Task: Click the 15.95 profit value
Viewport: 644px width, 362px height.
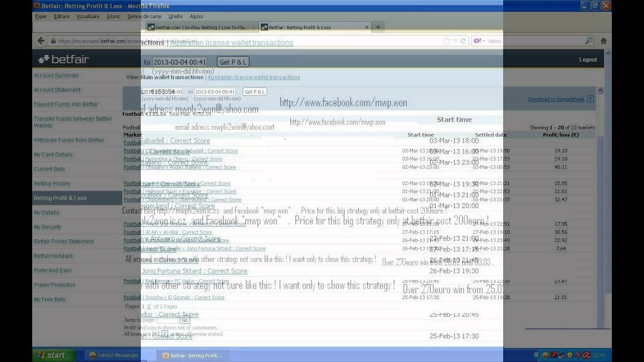Action: (560, 184)
